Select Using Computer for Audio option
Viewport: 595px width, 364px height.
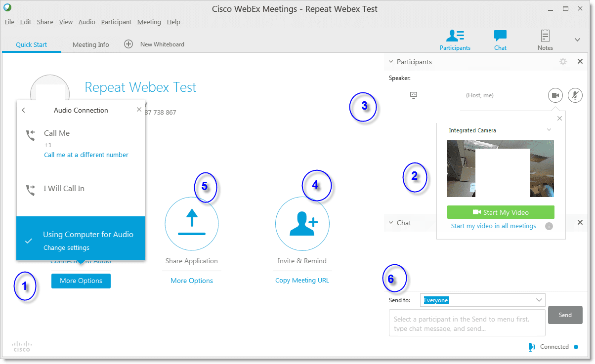click(x=81, y=238)
